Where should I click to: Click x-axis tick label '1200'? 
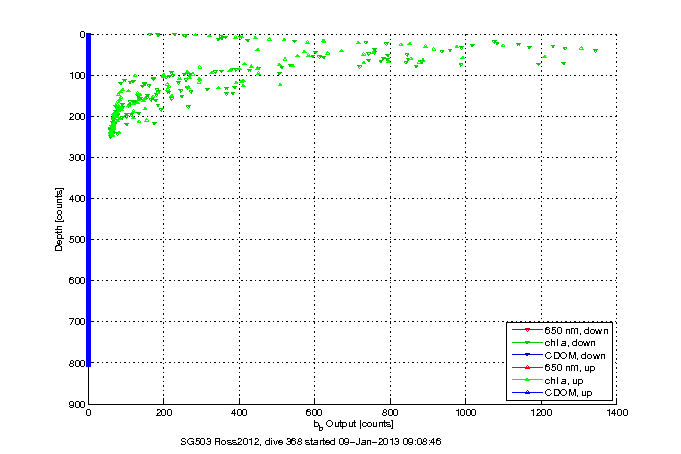(x=541, y=412)
